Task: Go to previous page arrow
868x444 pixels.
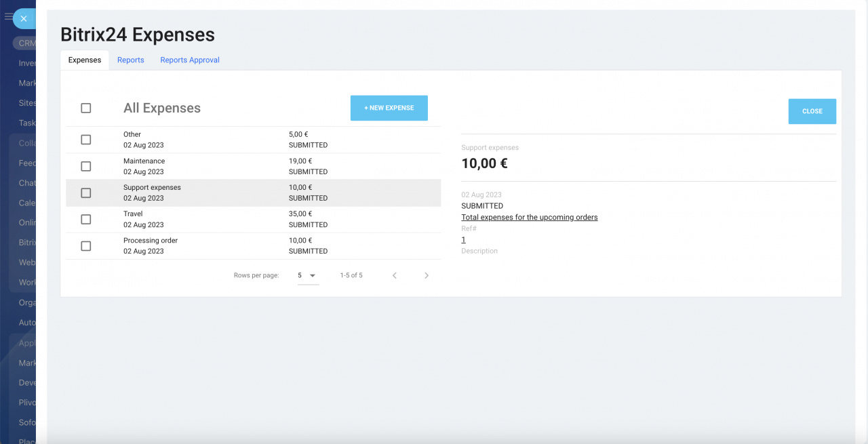Action: (395, 275)
